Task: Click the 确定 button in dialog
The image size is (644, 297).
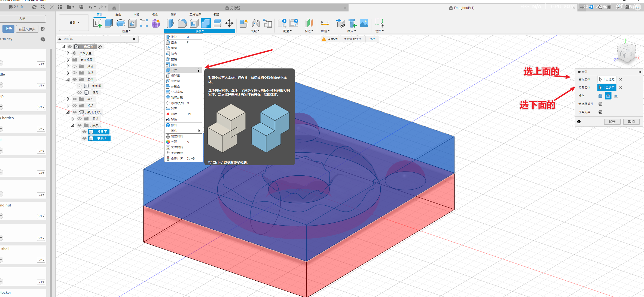Action: [x=612, y=122]
